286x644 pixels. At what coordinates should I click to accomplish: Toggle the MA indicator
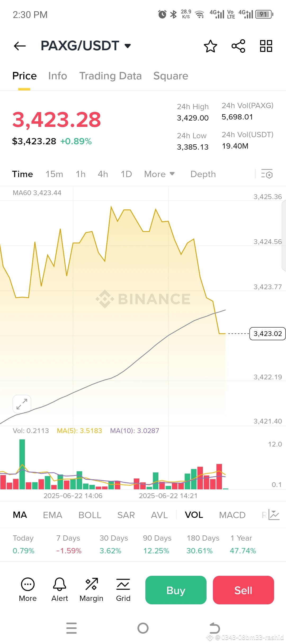coord(20,515)
